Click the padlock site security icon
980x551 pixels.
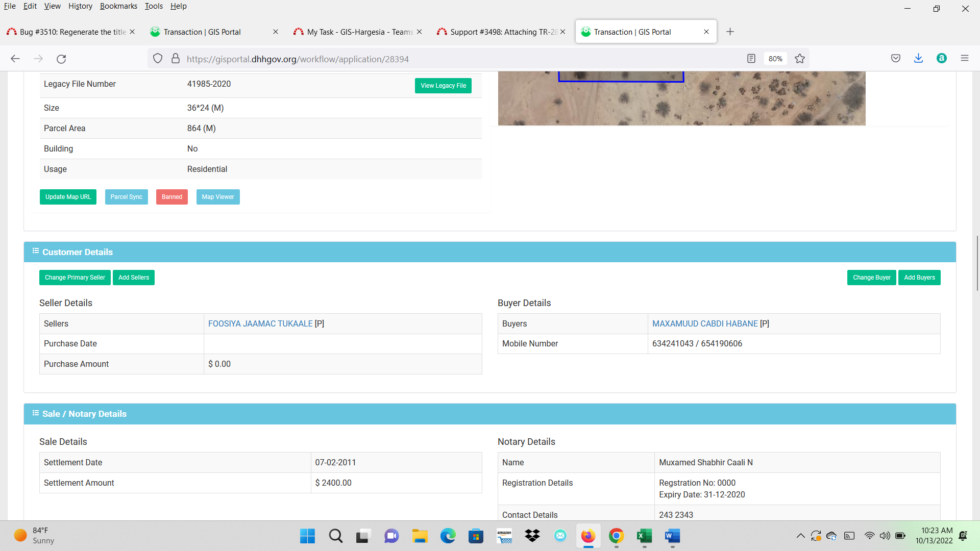176,59
